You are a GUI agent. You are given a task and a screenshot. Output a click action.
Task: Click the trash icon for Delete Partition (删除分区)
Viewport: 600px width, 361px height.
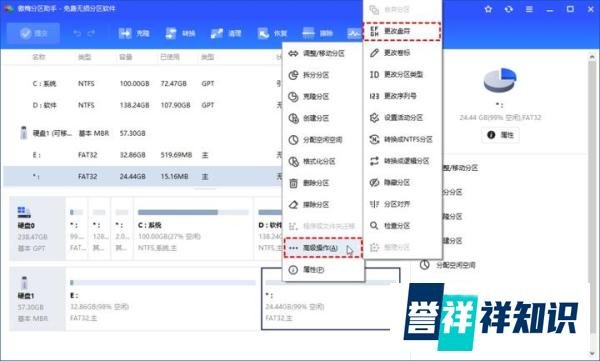click(x=293, y=183)
